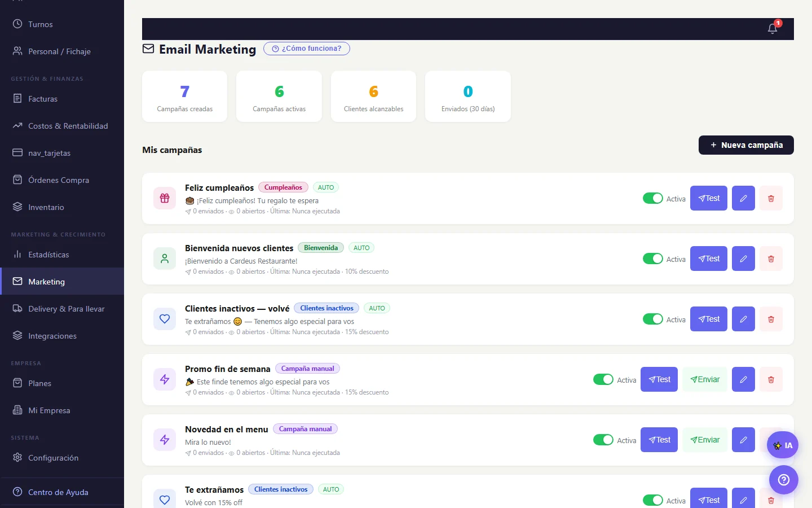Screen dimensions: 812x508
Task: Open Inventario section
Action: click(x=62, y=207)
